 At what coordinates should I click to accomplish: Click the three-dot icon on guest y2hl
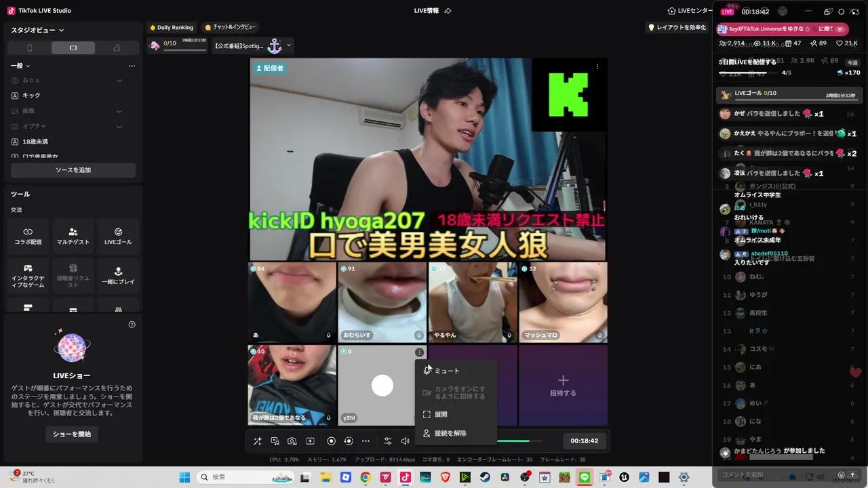coord(419,352)
